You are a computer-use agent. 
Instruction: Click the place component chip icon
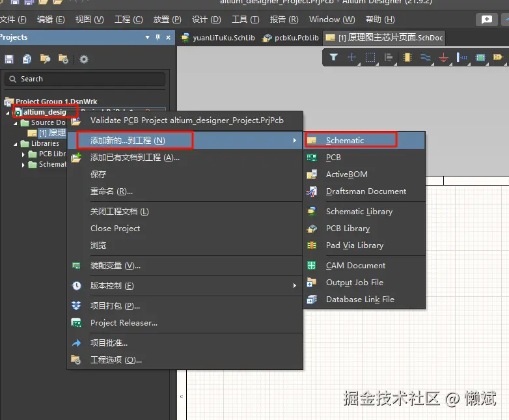(x=480, y=58)
